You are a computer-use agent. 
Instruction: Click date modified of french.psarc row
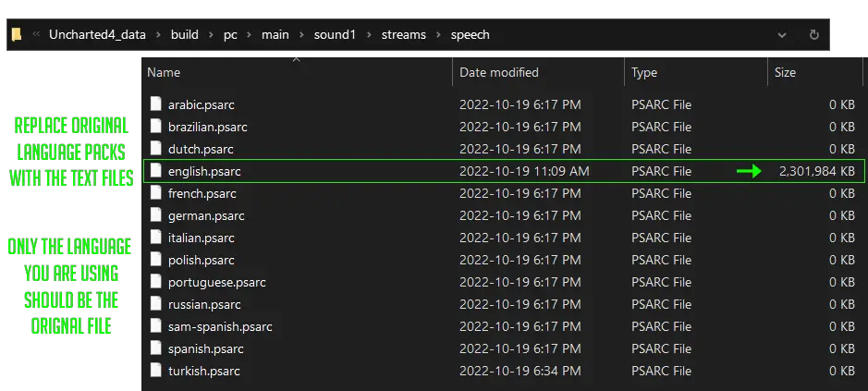tap(520, 193)
